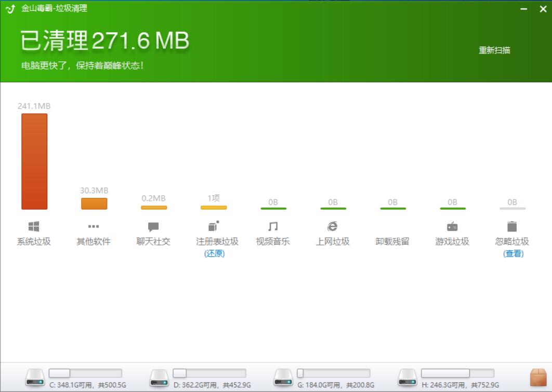Click the chat bubble icon above 聊天社交

point(153,227)
